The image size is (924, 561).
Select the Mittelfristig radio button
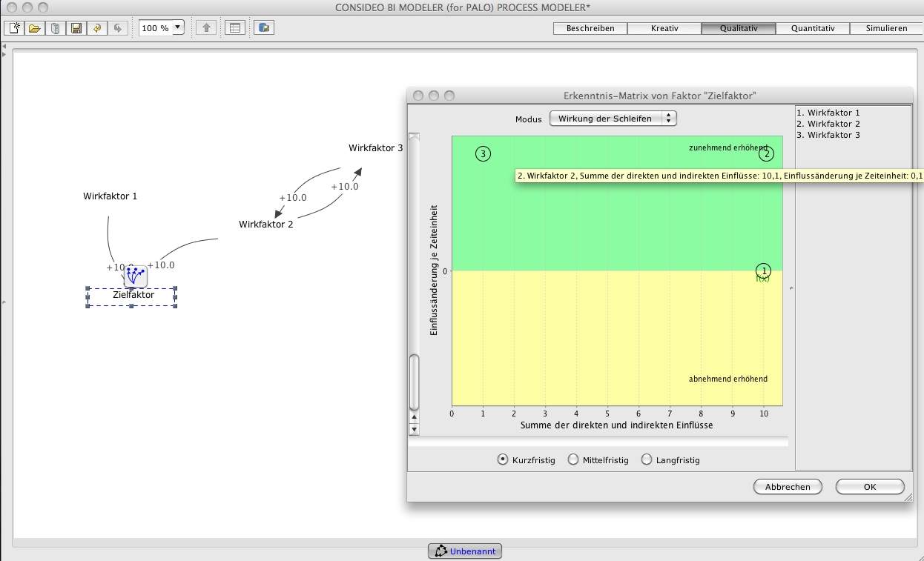point(573,459)
